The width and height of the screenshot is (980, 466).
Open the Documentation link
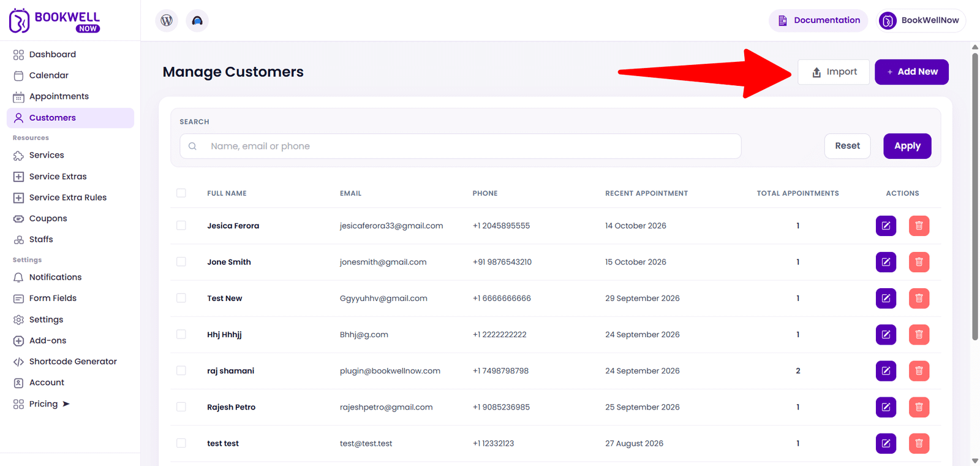pos(818,20)
